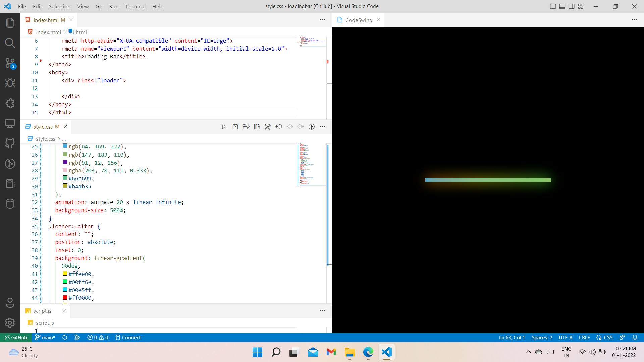
Task: Change UTF-8 encoding in status bar
Action: [566, 338]
